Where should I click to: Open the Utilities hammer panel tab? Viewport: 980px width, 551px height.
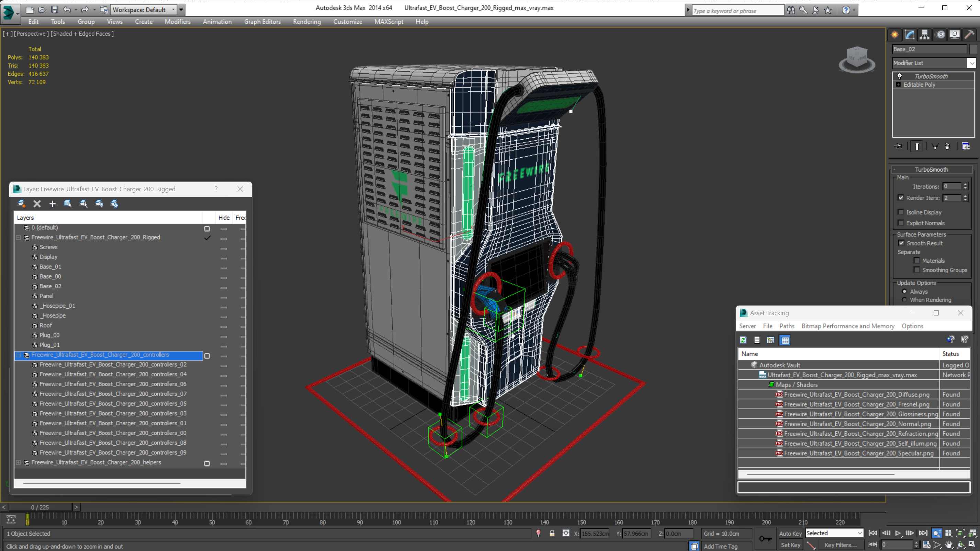click(x=969, y=35)
